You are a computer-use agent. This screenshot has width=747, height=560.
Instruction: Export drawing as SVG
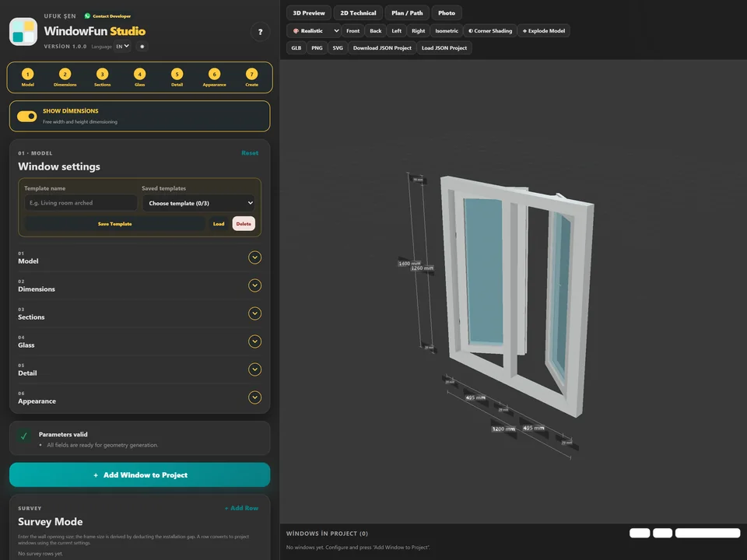(338, 48)
